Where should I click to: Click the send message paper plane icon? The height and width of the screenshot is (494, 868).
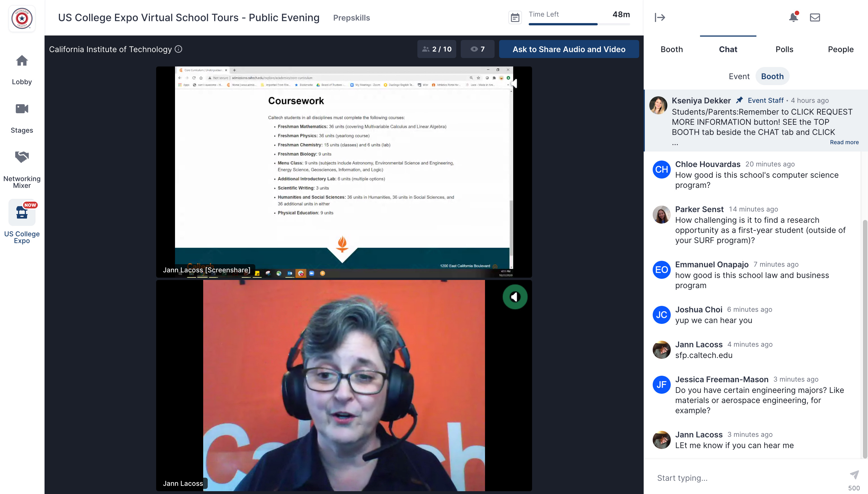coord(854,475)
